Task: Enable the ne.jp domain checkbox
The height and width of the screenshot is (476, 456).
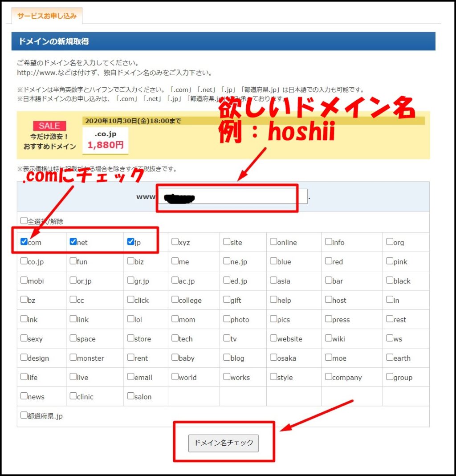Action: pyautogui.click(x=227, y=261)
